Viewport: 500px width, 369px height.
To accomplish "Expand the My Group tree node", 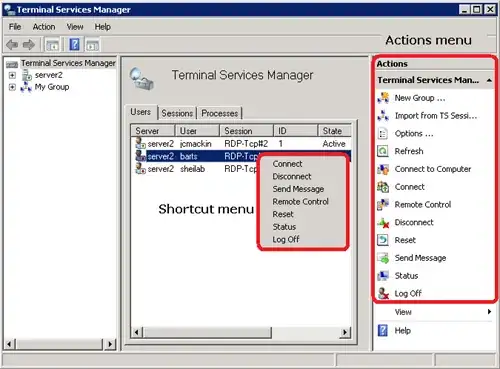I will tap(12, 87).
